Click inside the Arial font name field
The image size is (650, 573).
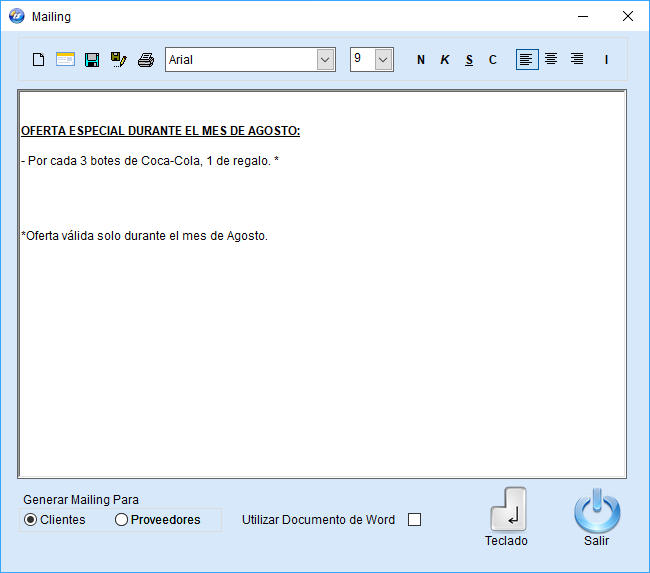[241, 60]
